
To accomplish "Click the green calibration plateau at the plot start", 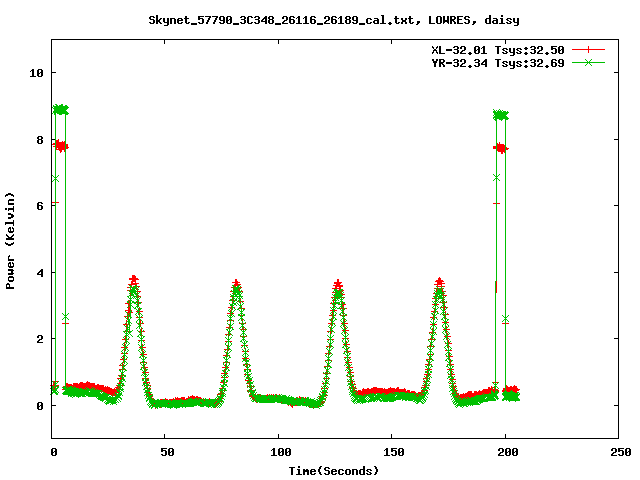I will point(61,110).
